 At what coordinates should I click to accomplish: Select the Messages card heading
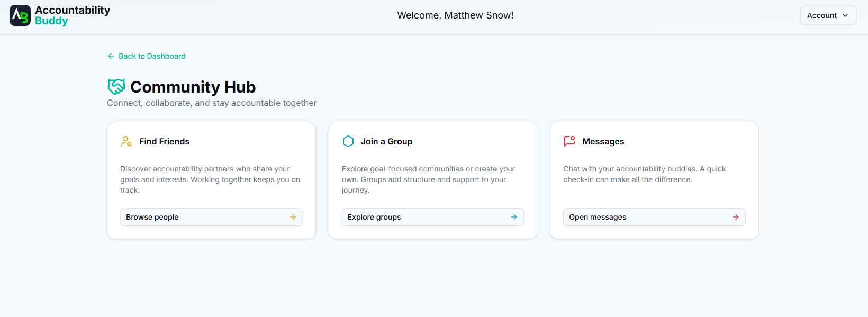[x=603, y=141]
